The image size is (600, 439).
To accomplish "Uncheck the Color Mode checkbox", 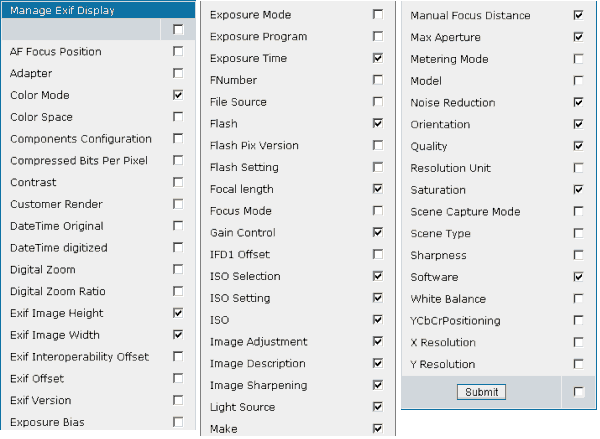I will point(178,95).
